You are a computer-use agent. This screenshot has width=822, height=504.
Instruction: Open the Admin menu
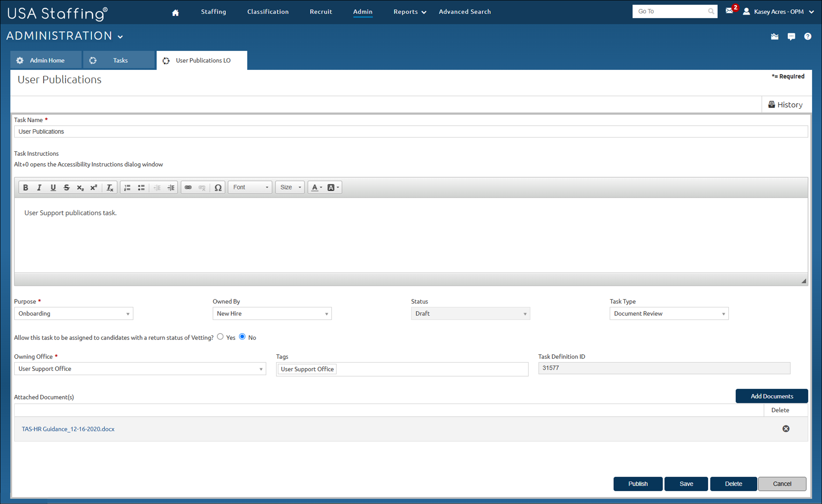(363, 12)
